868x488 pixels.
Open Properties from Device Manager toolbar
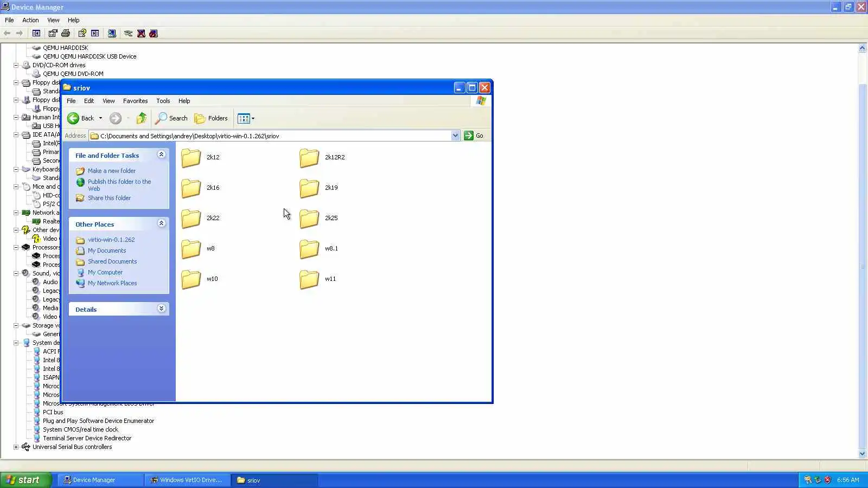click(53, 33)
